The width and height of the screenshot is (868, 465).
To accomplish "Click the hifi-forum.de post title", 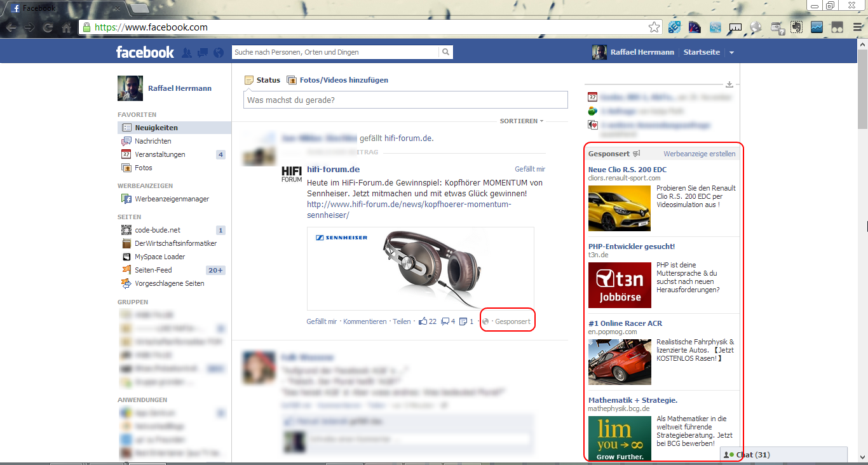I will [333, 169].
